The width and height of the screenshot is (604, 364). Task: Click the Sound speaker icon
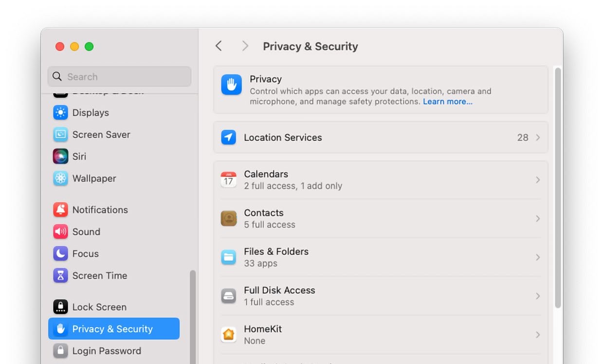60,232
